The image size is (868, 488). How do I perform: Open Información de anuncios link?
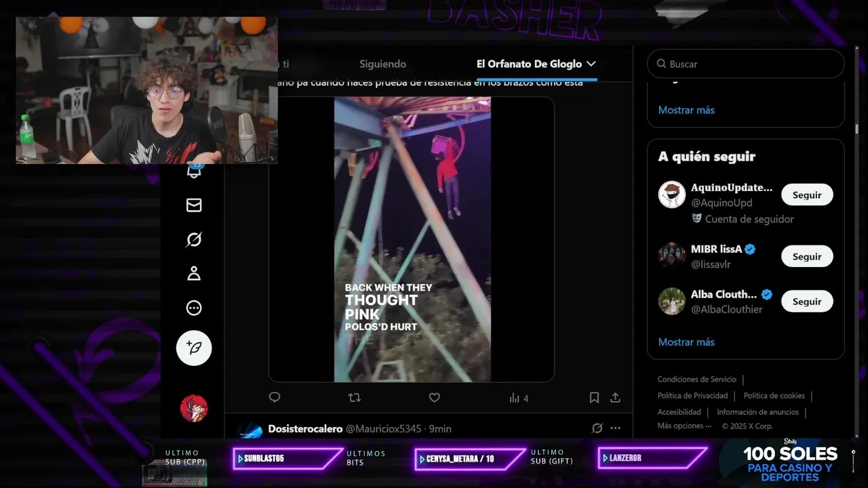757,412
